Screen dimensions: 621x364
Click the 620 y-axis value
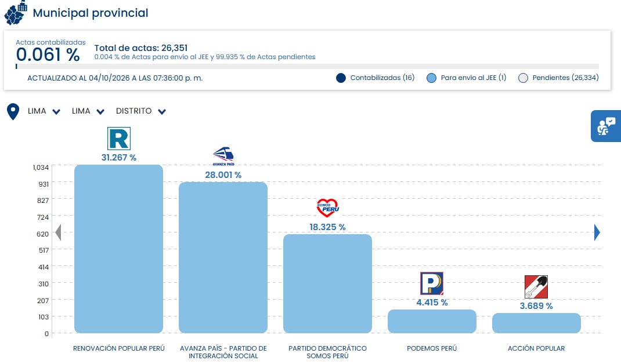click(43, 234)
